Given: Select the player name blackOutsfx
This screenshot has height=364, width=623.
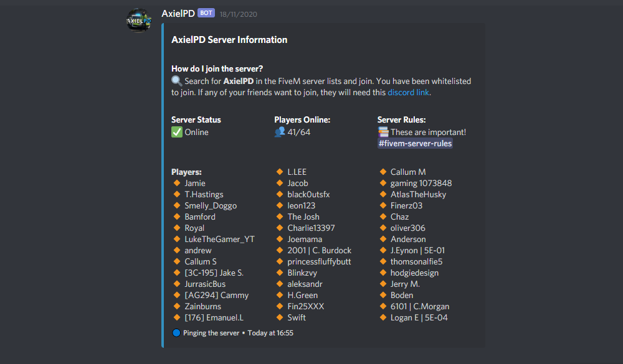Looking at the screenshot, I should pos(310,194).
